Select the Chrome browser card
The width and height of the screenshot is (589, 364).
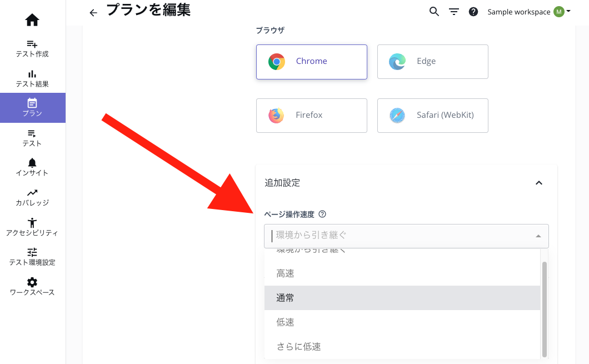(311, 62)
